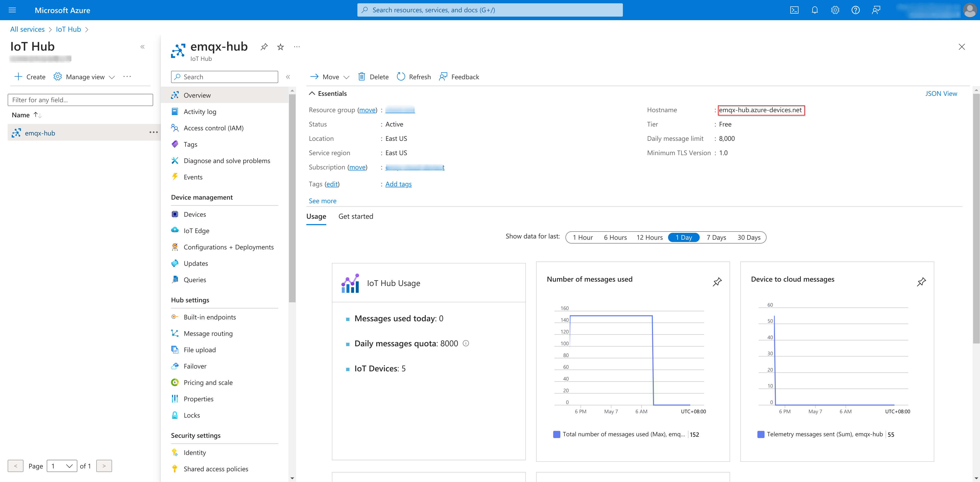Click the Move dropdown button

coord(329,76)
